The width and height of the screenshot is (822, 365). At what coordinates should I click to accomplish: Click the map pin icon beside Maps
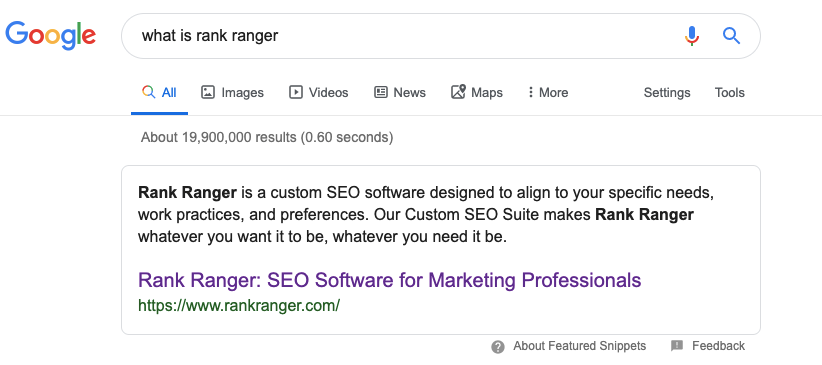coord(458,92)
